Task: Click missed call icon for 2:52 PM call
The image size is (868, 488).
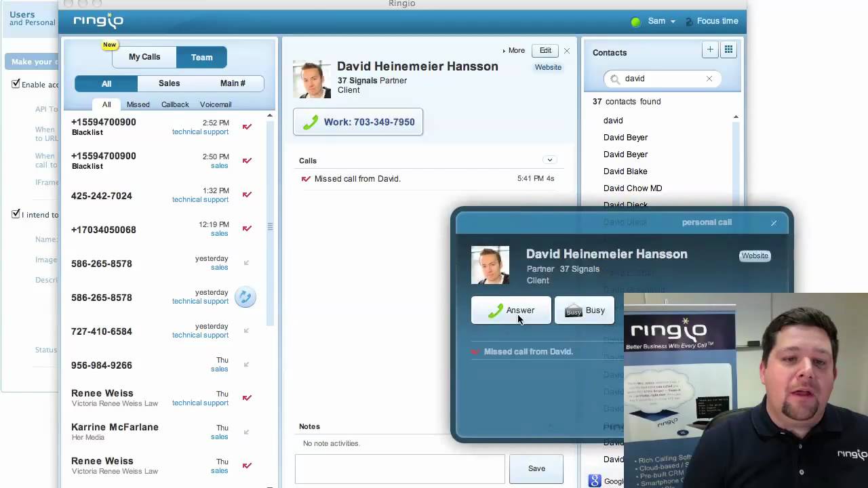Action: click(247, 127)
